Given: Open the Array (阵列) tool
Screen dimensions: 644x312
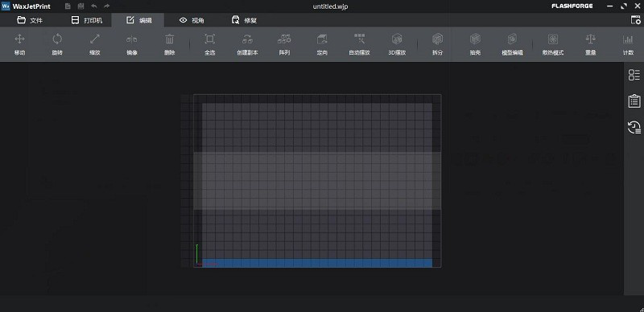Looking at the screenshot, I should click(x=284, y=44).
